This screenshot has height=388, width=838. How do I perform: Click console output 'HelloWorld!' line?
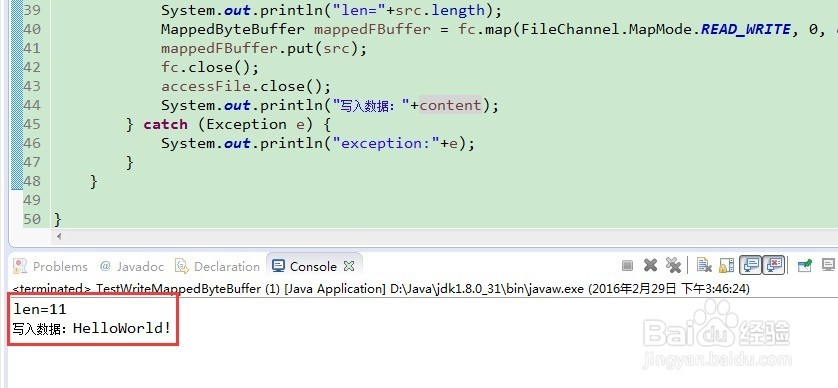[92, 328]
